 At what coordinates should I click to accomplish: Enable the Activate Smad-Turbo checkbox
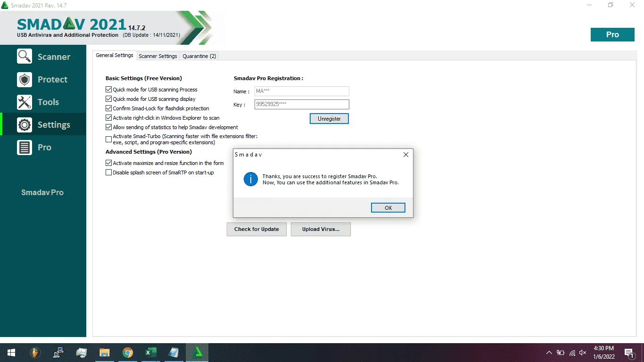click(x=109, y=140)
